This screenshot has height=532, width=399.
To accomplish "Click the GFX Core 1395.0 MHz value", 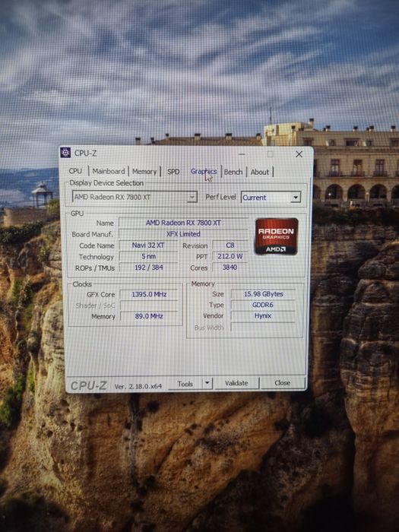I will [149, 294].
